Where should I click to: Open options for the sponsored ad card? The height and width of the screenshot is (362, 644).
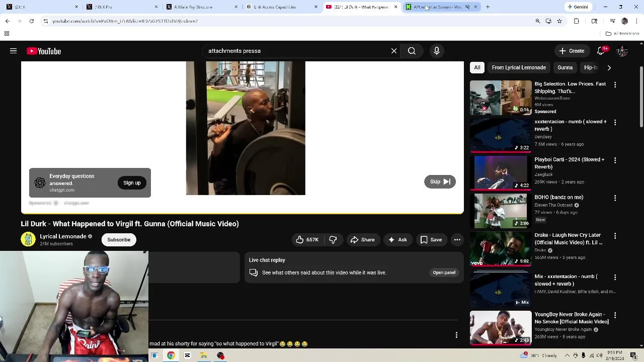click(x=615, y=84)
